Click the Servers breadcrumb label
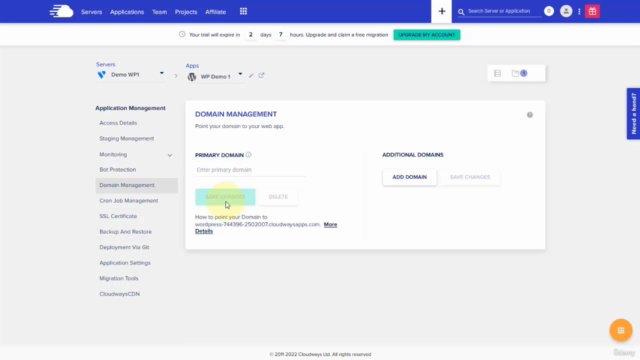This screenshot has width=640, height=360. tap(105, 64)
